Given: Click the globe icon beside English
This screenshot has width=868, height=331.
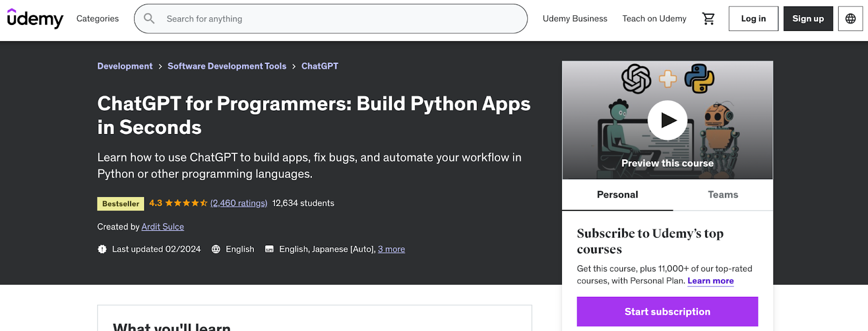Looking at the screenshot, I should click(216, 249).
